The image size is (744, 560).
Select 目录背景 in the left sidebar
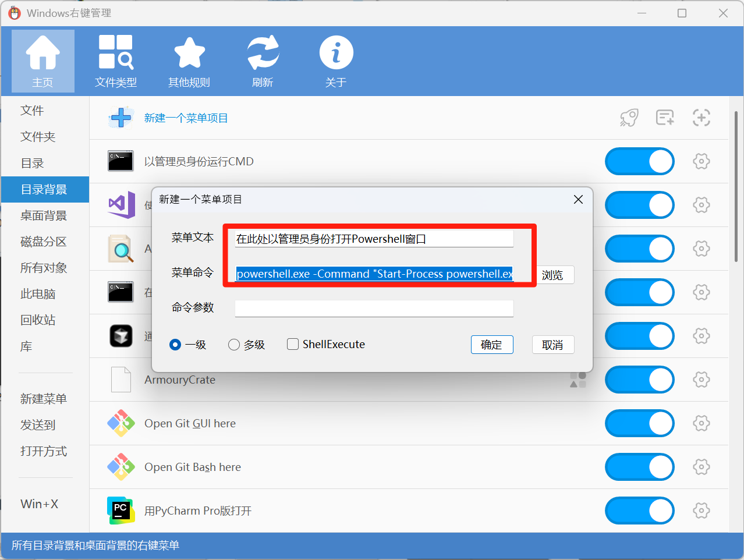tap(45, 189)
